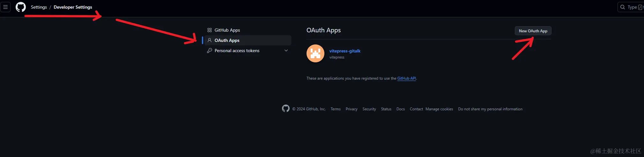644x157 pixels.
Task: Click the search magnifier icon
Action: click(622, 7)
